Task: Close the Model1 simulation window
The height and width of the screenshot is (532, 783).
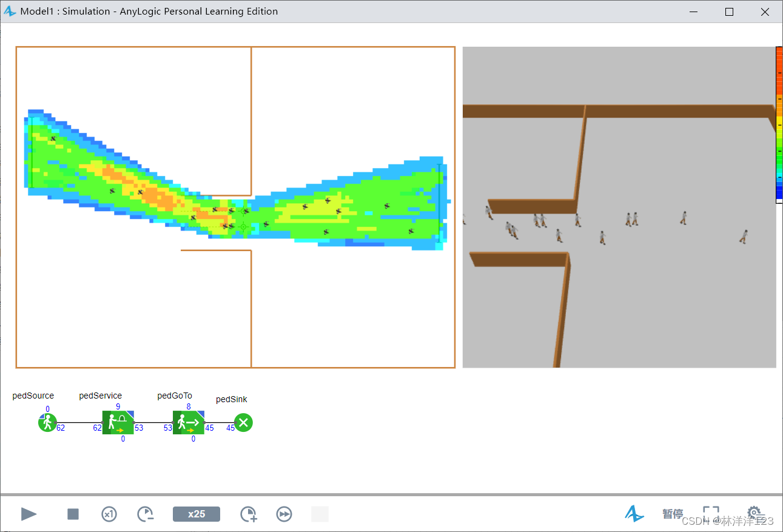Action: (765, 12)
